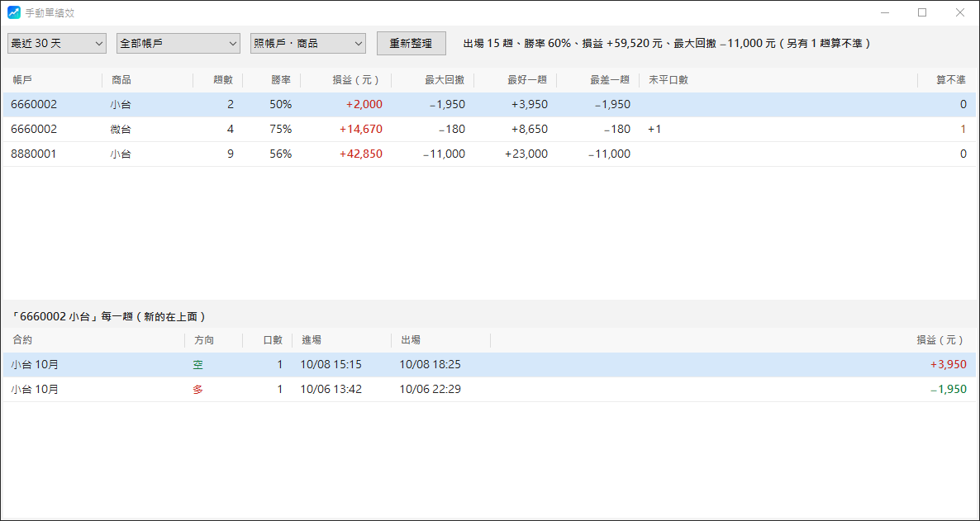The width and height of the screenshot is (980, 521).
Task: Click the +1 open position cell
Action: [x=654, y=130]
